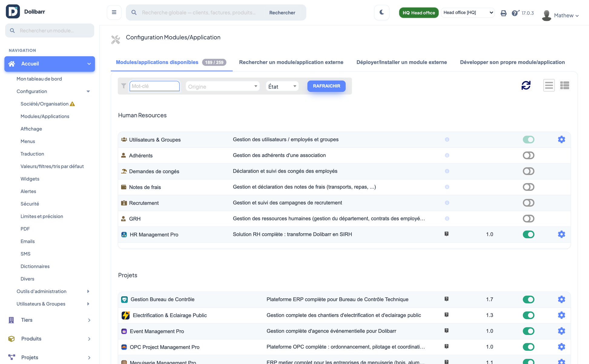Disable Gestion Bureau de Contrôle module
The height and width of the screenshot is (364, 589).
528,299
